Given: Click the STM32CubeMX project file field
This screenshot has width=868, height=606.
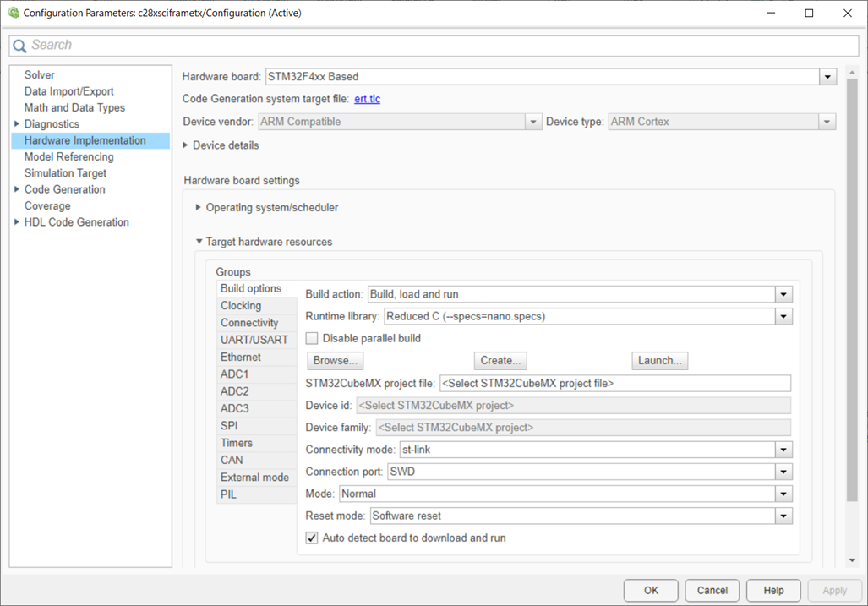Looking at the screenshot, I should point(614,383).
